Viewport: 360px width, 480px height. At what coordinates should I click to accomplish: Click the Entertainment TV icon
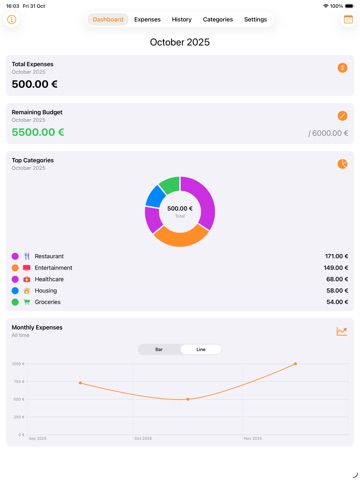point(27,268)
